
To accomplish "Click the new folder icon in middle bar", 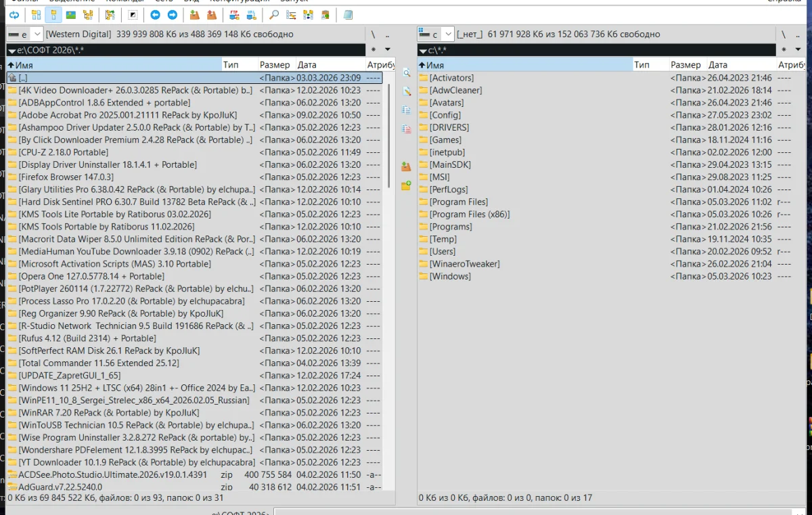I will (x=406, y=185).
